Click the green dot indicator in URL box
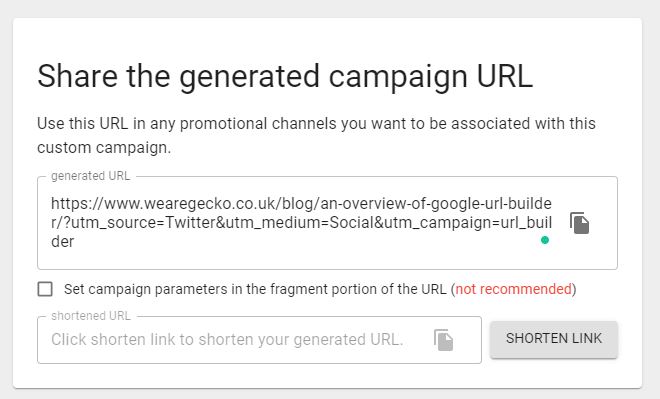Image resolution: width=660 pixels, height=399 pixels. tap(545, 240)
